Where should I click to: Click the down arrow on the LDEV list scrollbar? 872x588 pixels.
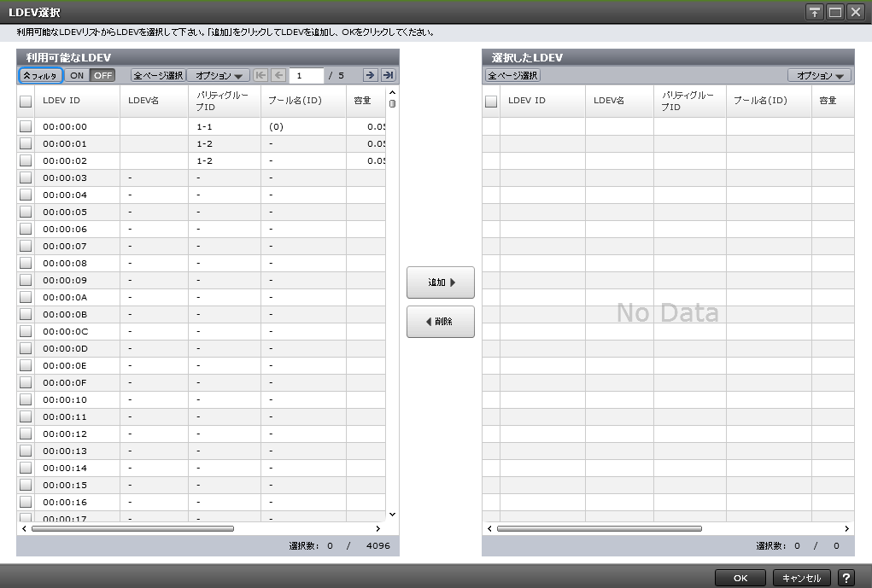pyautogui.click(x=391, y=514)
